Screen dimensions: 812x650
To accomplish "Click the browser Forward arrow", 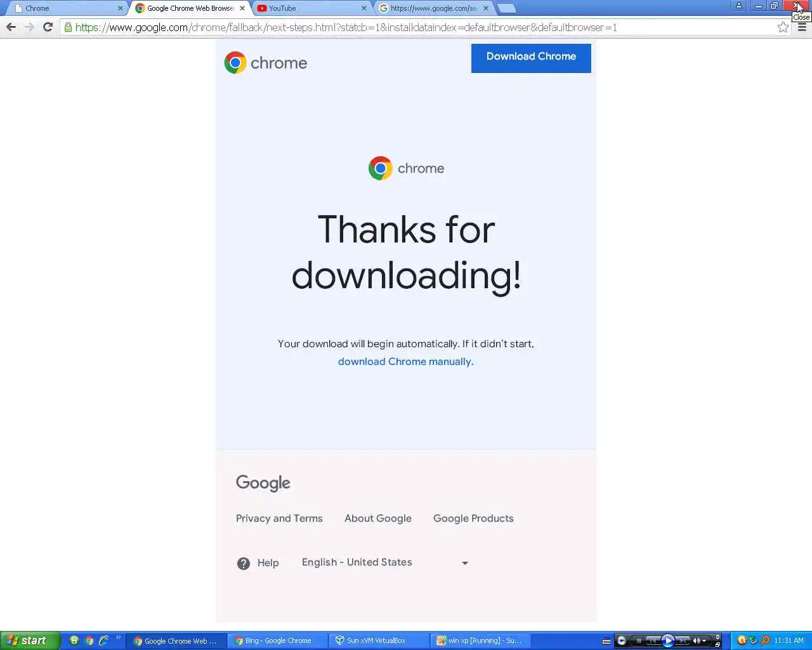I will [29, 27].
